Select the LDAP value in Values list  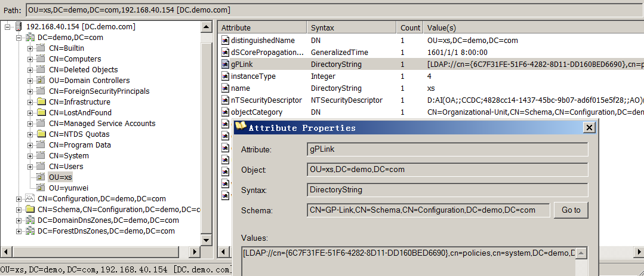click(x=409, y=253)
